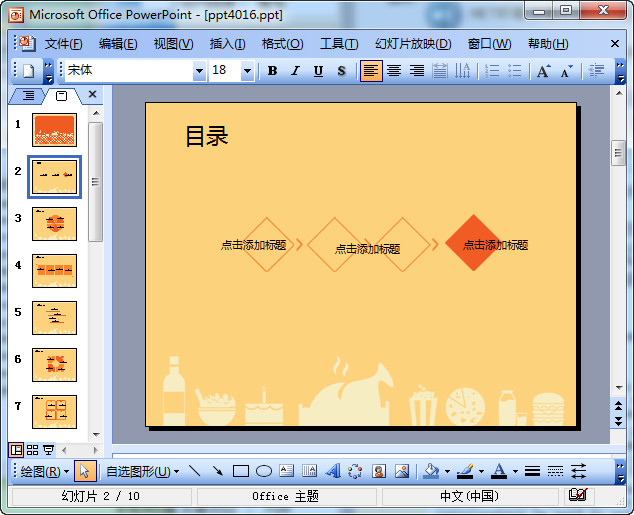Open the 窗口(W) menu
This screenshot has width=634, height=515.
point(489,44)
